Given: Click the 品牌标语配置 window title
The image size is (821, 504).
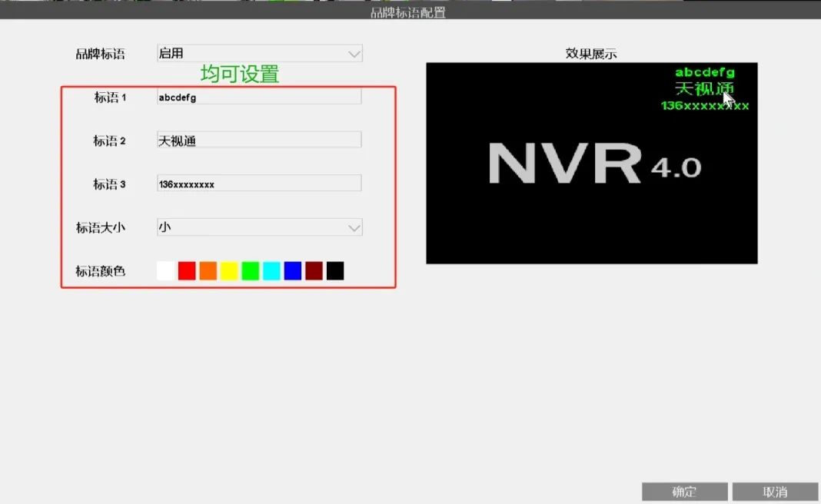Looking at the screenshot, I should pos(408,12).
